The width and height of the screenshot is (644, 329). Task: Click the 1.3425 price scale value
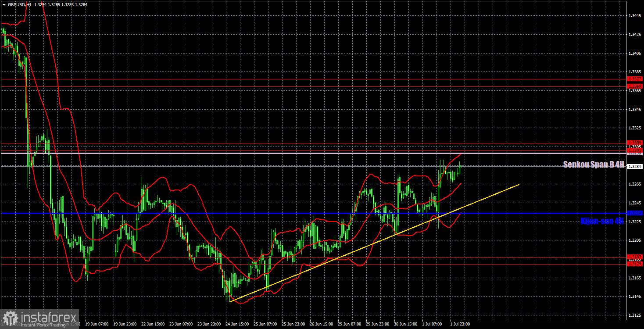tap(634, 35)
